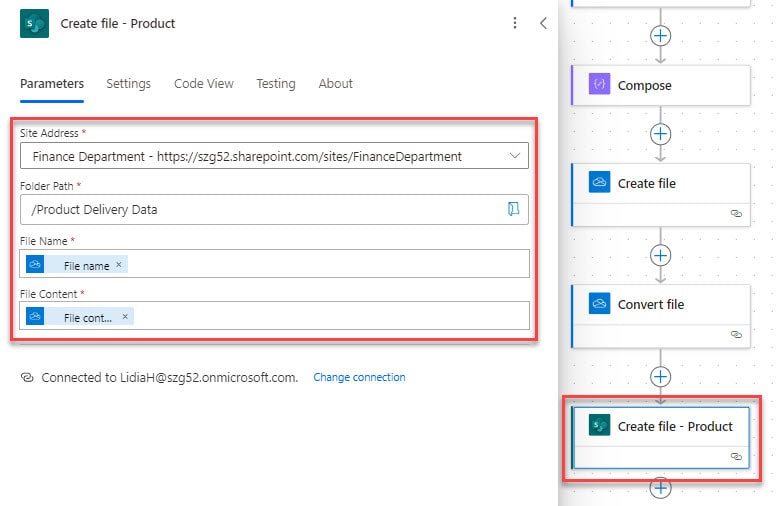The image size is (780, 506).
Task: Add a step below Create file - Product
Action: pyautogui.click(x=661, y=488)
